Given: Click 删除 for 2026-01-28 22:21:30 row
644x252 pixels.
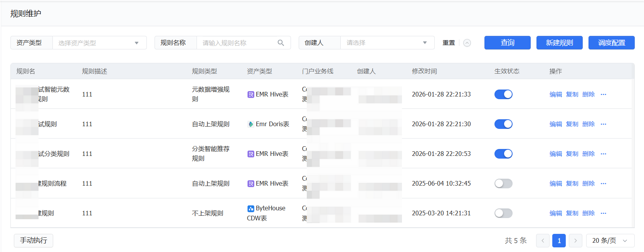Looking at the screenshot, I should click(x=589, y=124).
